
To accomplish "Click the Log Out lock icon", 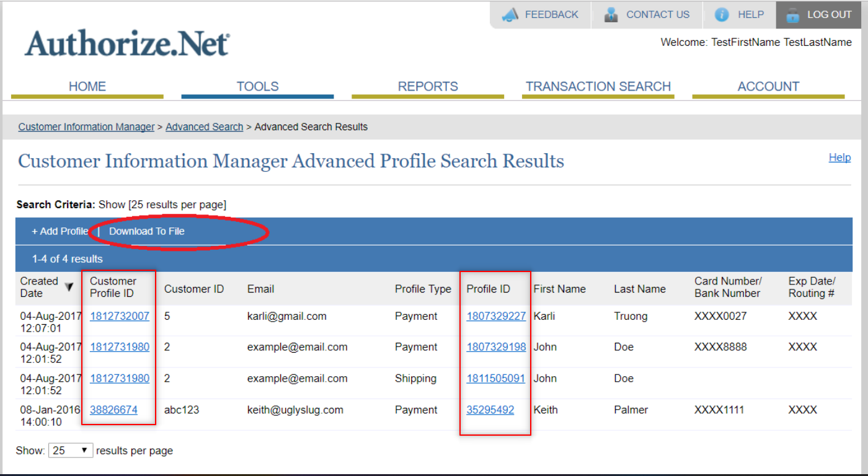I will (x=792, y=15).
